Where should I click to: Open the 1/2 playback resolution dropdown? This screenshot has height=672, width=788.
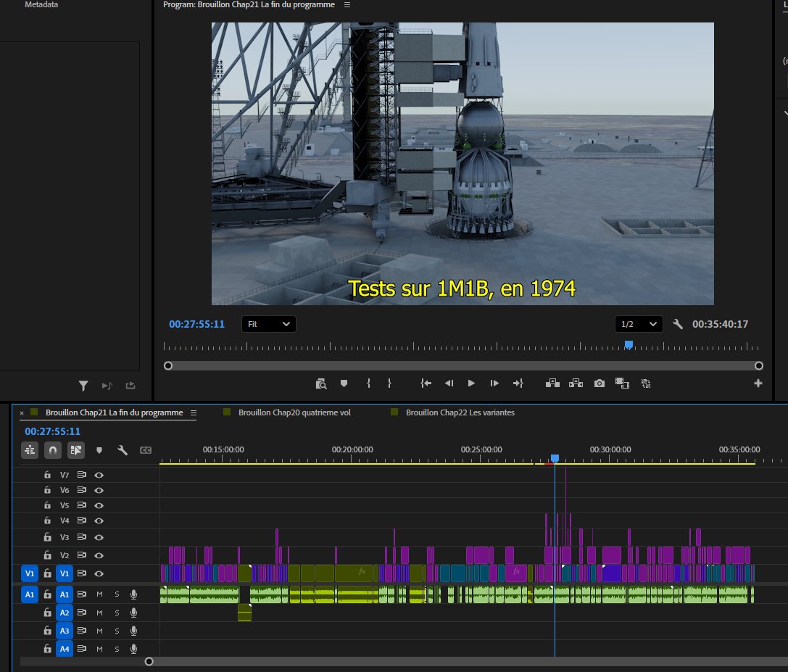coord(639,324)
